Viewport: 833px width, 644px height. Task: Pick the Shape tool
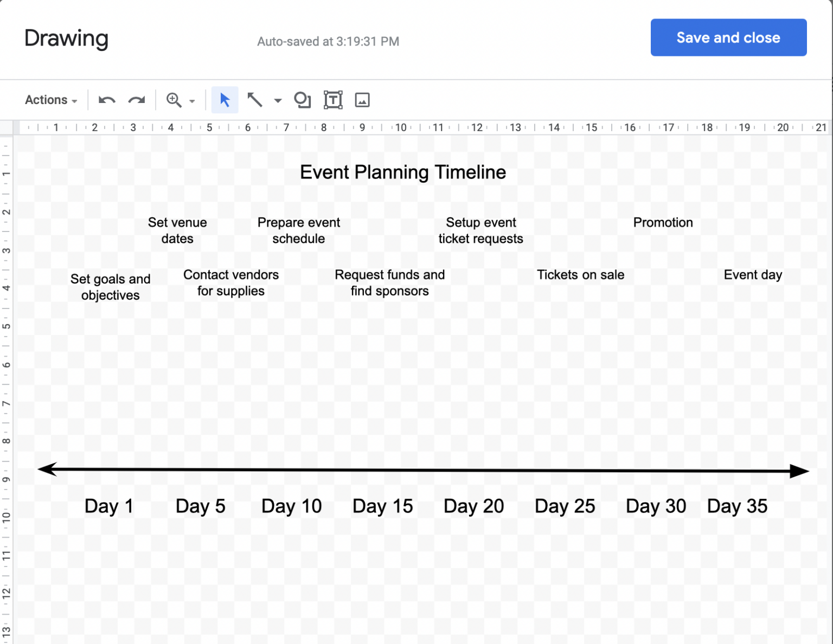click(302, 100)
